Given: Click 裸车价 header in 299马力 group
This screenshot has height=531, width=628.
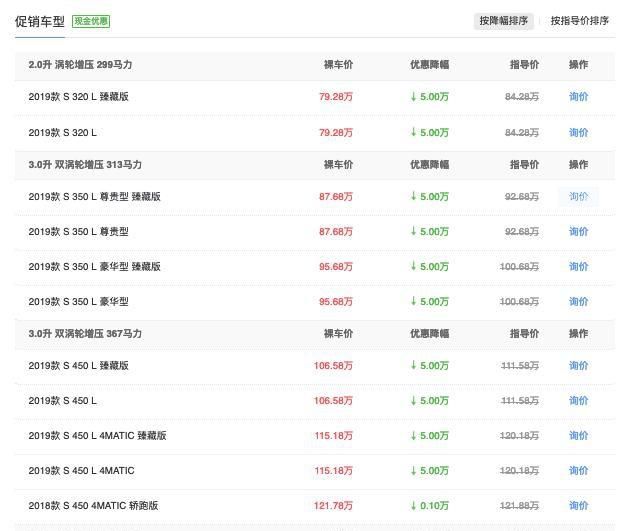Looking at the screenshot, I should click(x=338, y=64).
